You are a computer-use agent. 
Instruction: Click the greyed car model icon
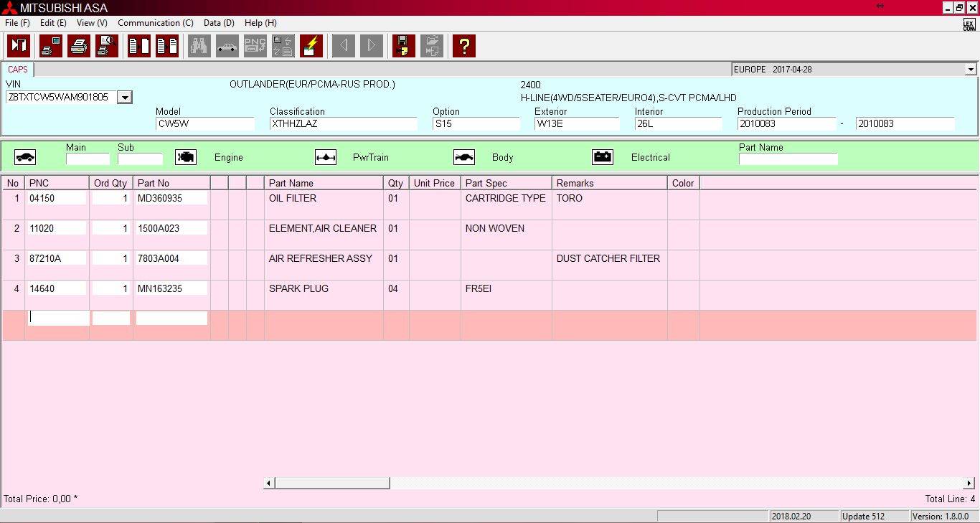point(227,46)
